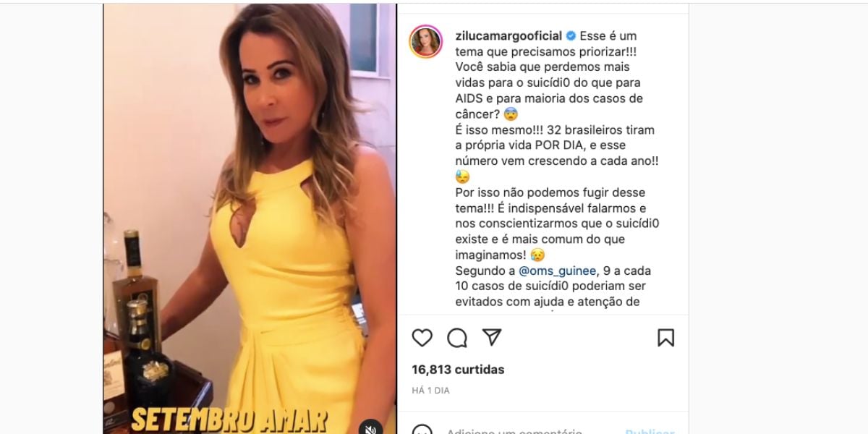The image size is (868, 434).
Task: Click the crying emoji after imaginamos
Action: (537, 255)
